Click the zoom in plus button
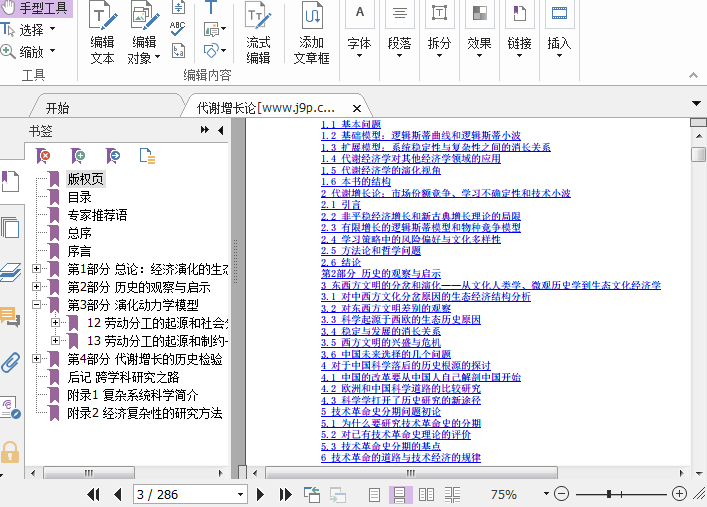 680,494
